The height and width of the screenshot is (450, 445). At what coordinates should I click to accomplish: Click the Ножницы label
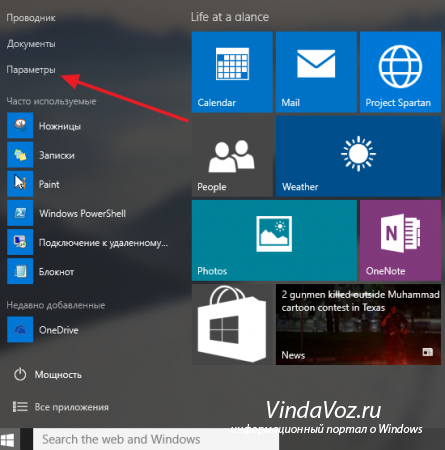[60, 126]
